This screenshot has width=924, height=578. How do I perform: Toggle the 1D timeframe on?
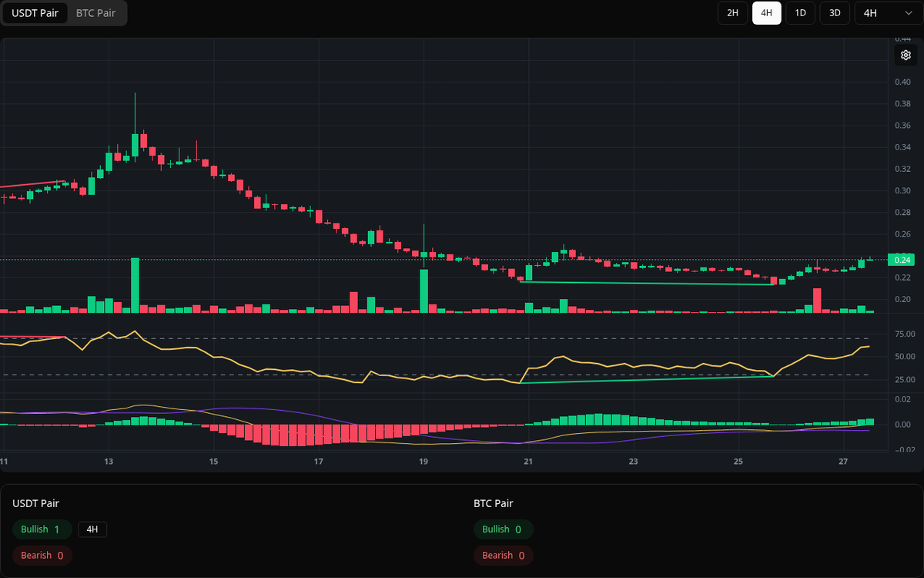(800, 13)
